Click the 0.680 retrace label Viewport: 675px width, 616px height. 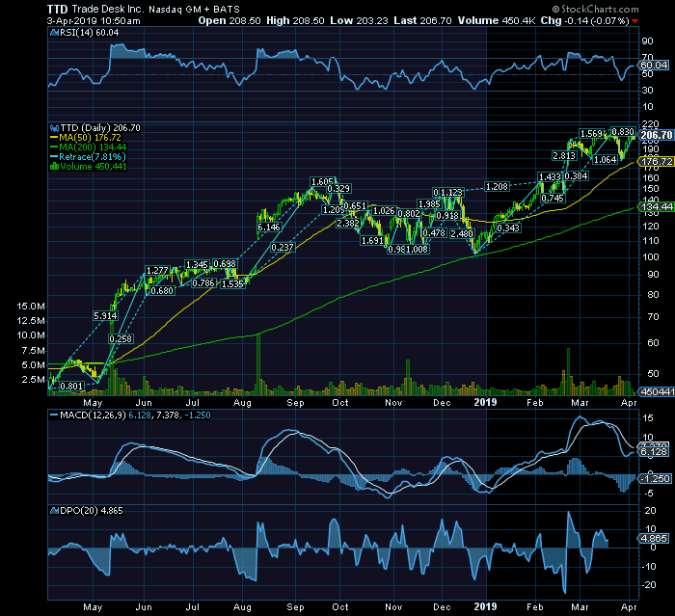[x=163, y=291]
